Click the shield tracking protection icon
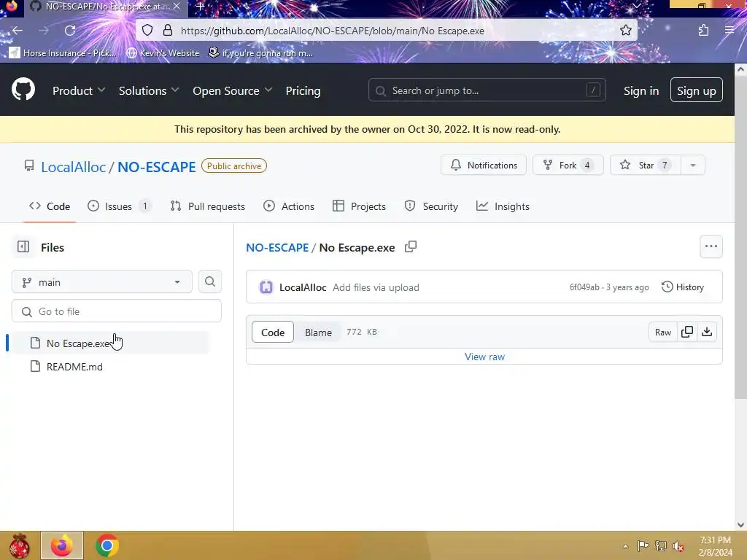This screenshot has width=747, height=560. (147, 31)
